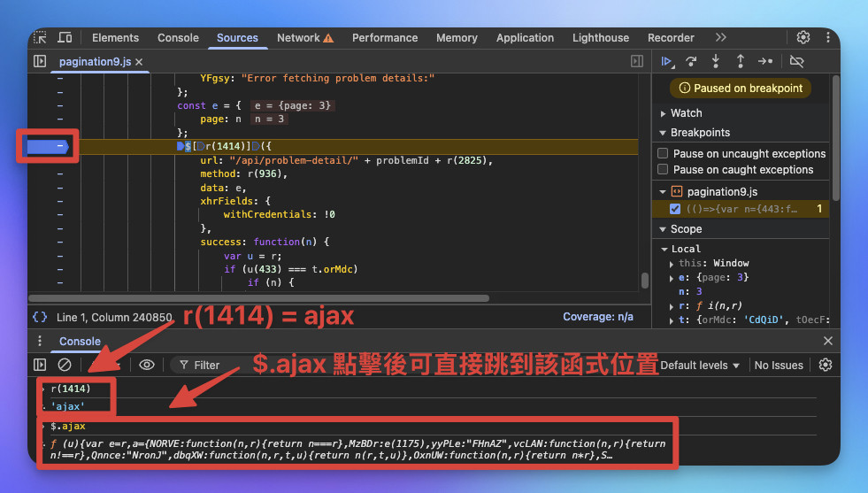Click the Coverage: n/a link
This screenshot has height=493, width=868.
point(598,316)
